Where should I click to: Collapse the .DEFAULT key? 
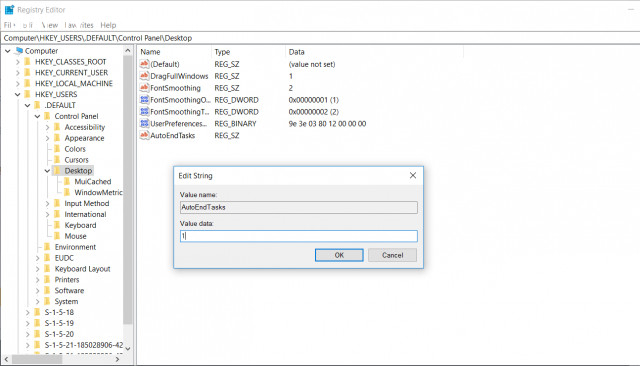tap(27, 105)
